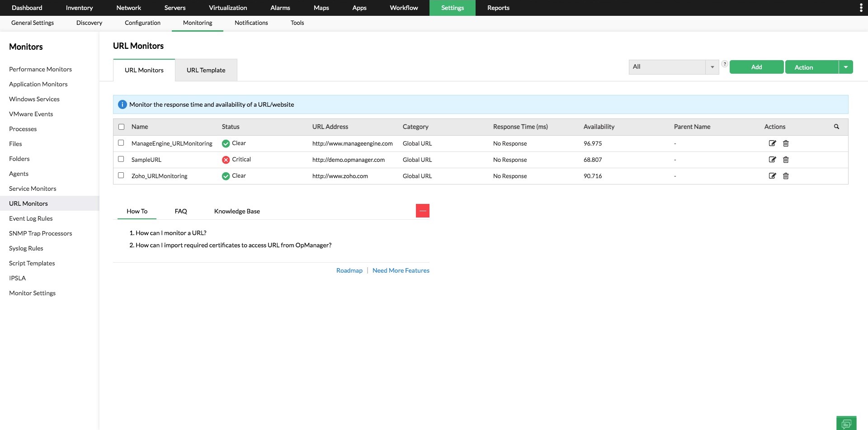
Task: Delete the SampleURL entry
Action: [786, 160]
